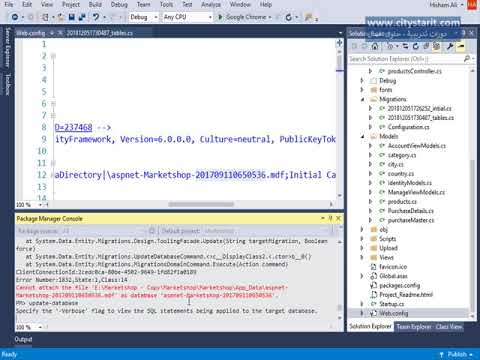Image resolution: width=480 pixels, height=360 pixels.
Task: Open the Server Explorer side tab
Action: pyautogui.click(x=8, y=47)
